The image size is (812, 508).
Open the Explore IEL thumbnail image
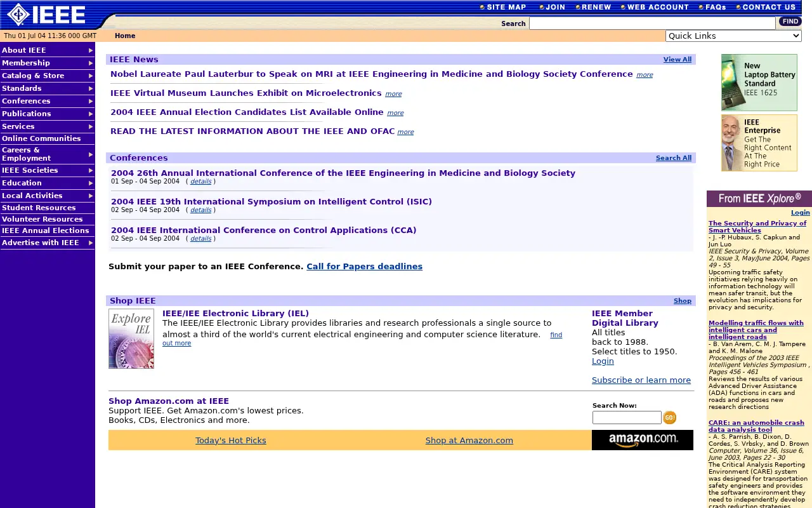[x=131, y=338]
